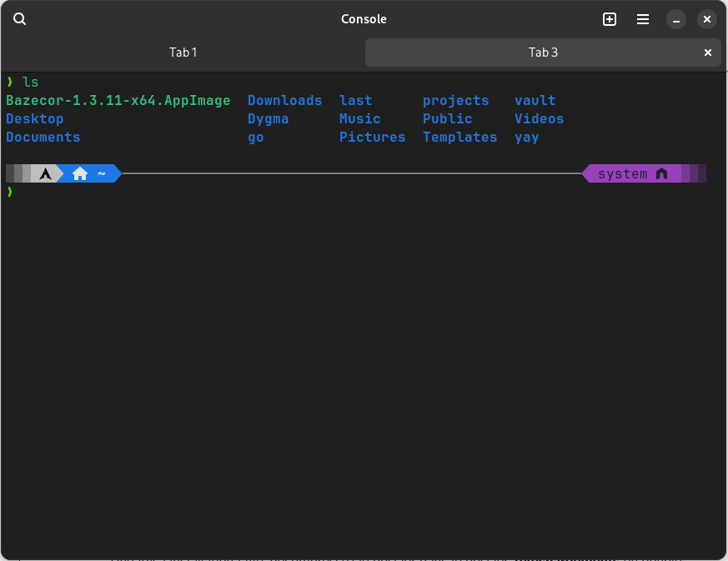The image size is (728, 561).
Task: Click the home icon in the blue prompt segment
Action: pos(80,173)
